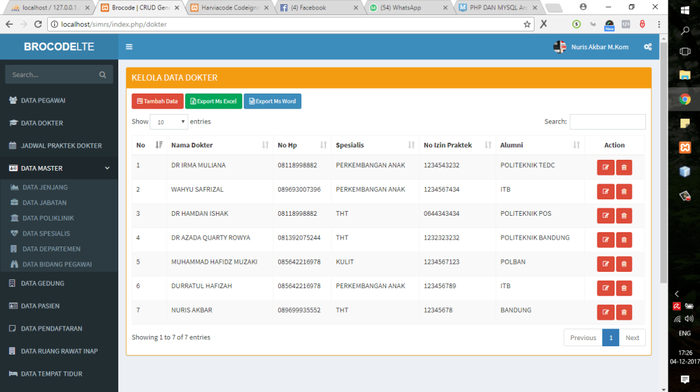Reload the browser page

point(38,24)
